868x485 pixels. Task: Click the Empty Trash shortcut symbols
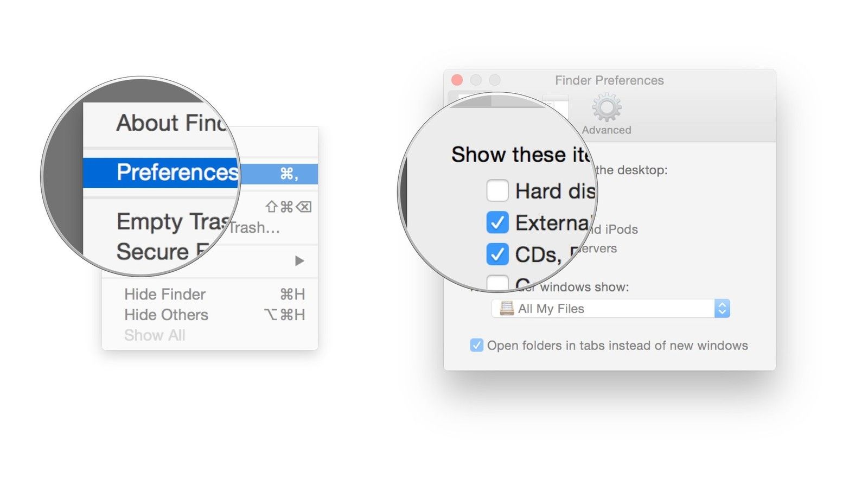point(288,207)
